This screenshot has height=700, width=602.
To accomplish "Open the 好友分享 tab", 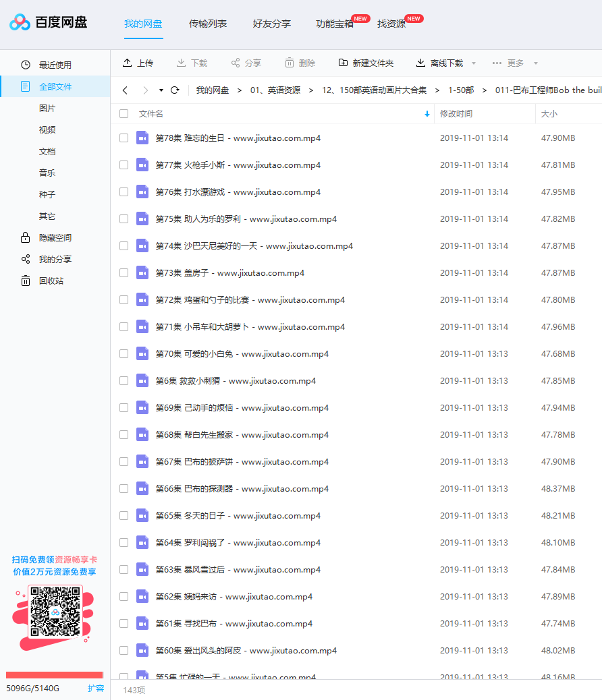I will [272, 24].
